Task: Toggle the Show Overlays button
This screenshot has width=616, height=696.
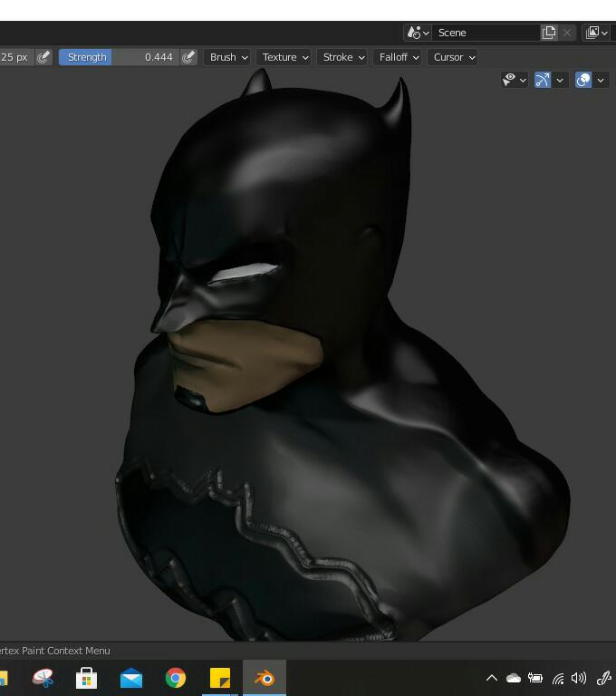Action: click(x=583, y=80)
